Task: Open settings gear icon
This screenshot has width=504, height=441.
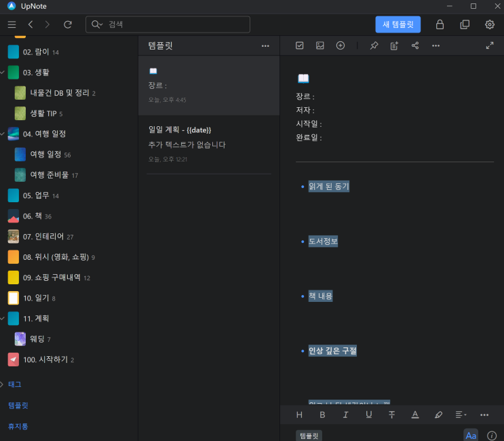Action: click(490, 24)
